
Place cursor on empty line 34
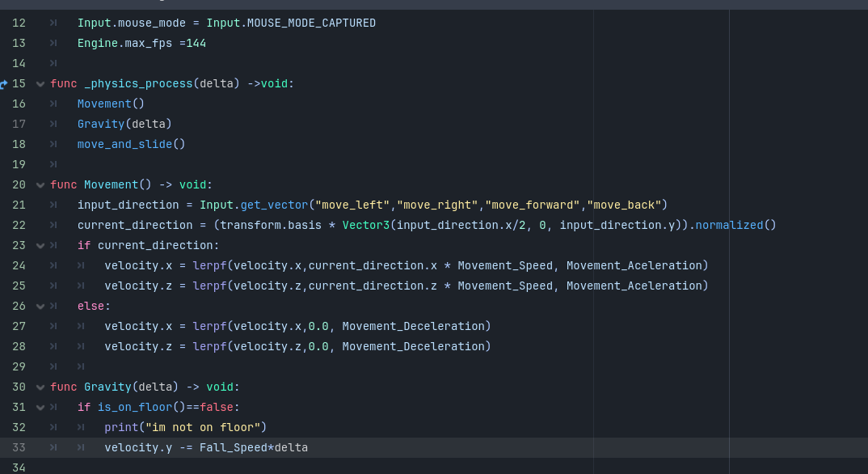tap(323, 468)
